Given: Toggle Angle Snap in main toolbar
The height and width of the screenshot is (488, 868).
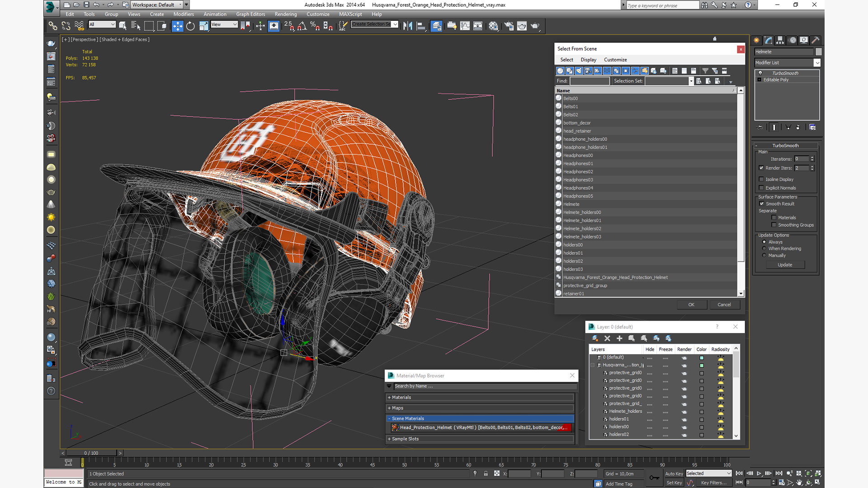Looking at the screenshot, I should coord(302,26).
